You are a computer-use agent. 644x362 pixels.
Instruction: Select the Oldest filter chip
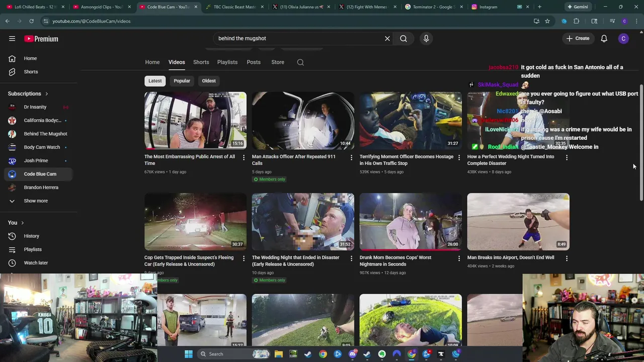pyautogui.click(x=209, y=81)
